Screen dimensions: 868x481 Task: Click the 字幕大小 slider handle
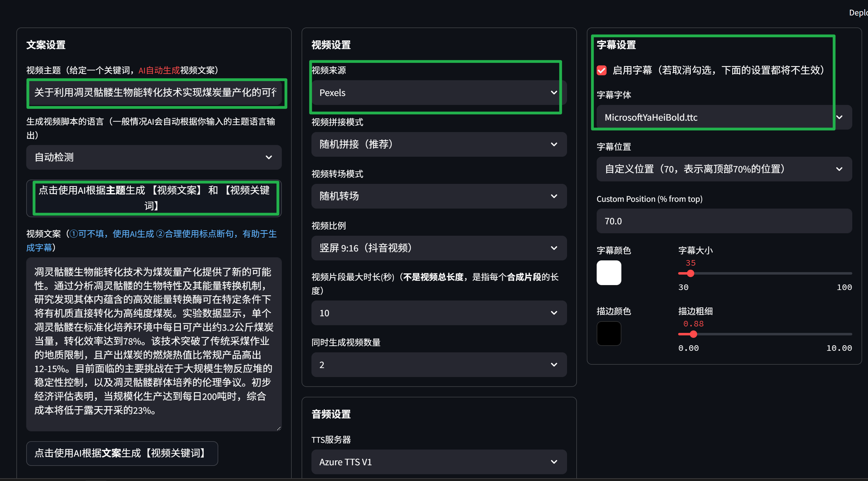click(x=691, y=273)
